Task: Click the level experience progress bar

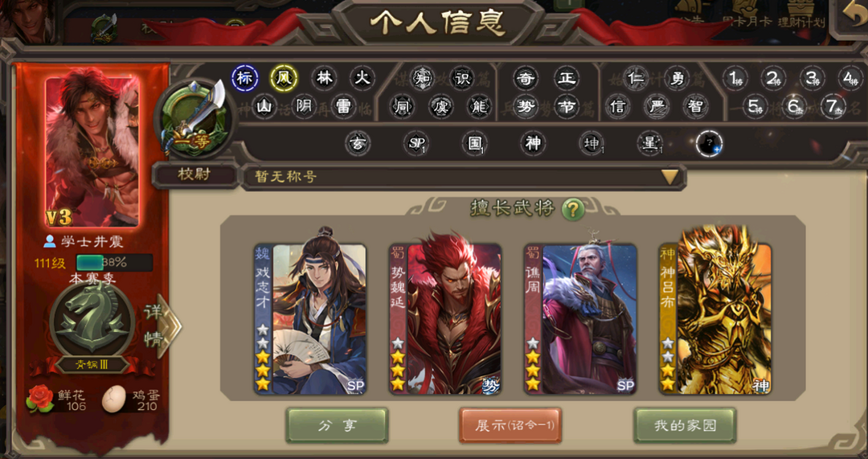Action: tap(114, 262)
